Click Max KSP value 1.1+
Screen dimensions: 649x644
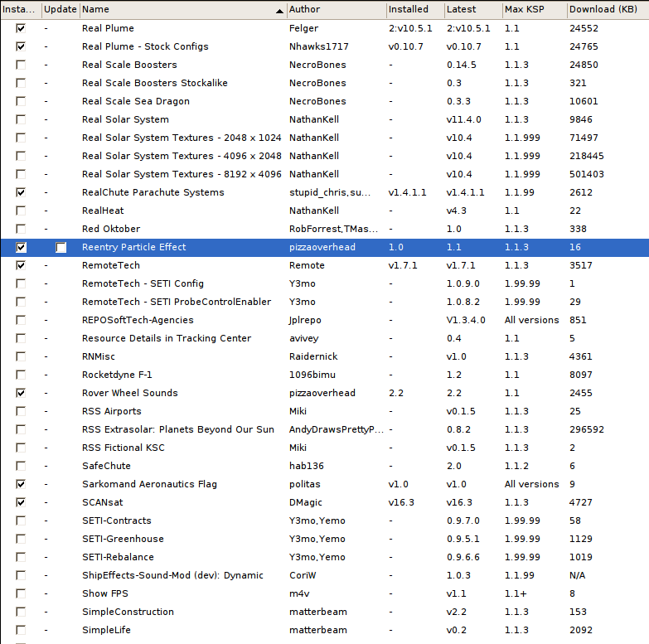click(516, 593)
